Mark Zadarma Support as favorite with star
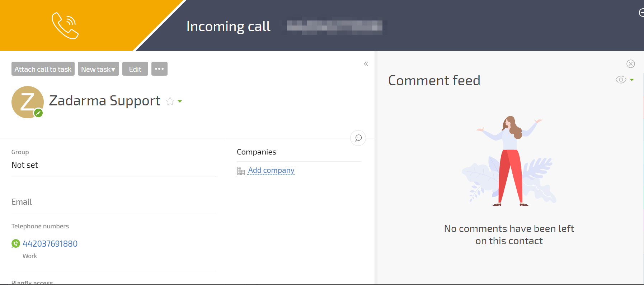The image size is (644, 285). (x=170, y=101)
